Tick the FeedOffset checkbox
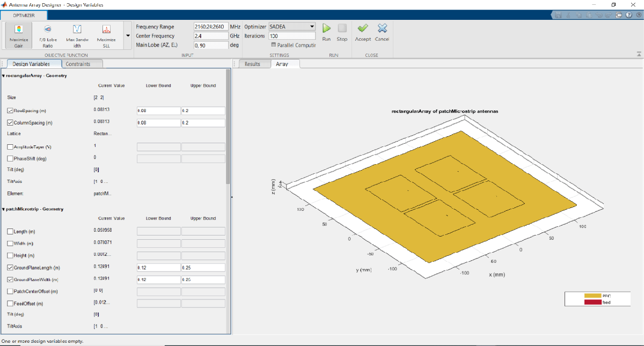Screen dimensions: 644x346 click(x=11, y=304)
